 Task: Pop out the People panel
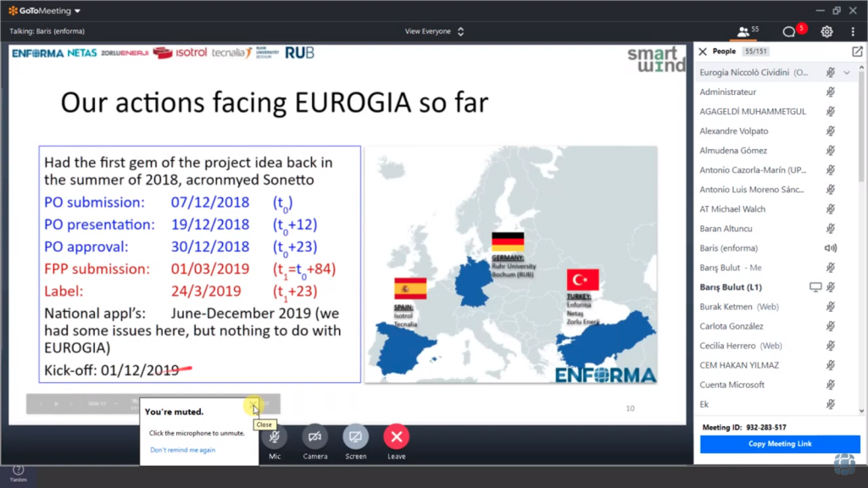[x=857, y=52]
